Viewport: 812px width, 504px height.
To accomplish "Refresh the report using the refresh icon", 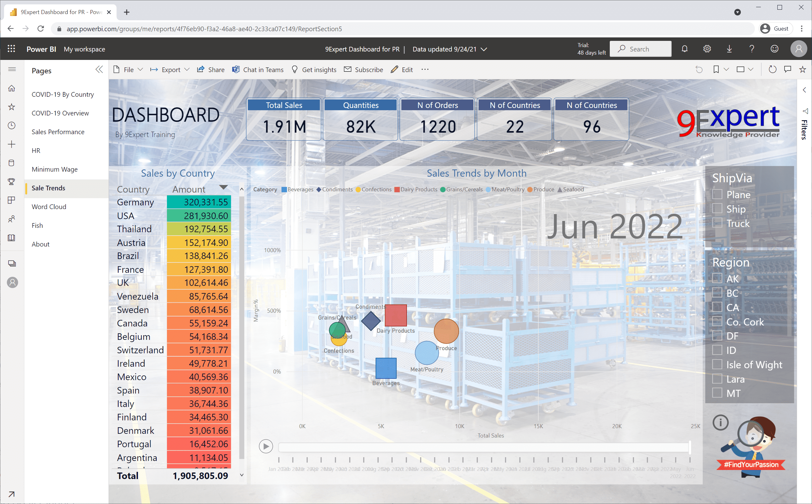I will pyautogui.click(x=773, y=69).
